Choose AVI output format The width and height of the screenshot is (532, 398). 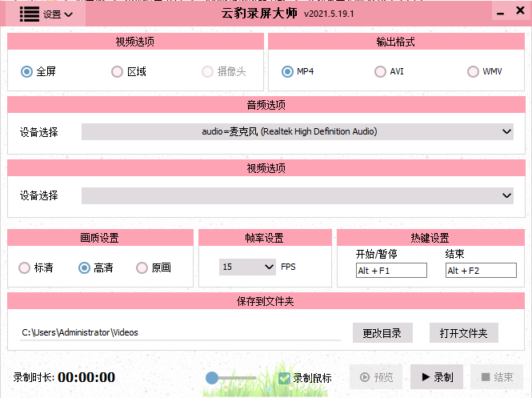(380, 71)
